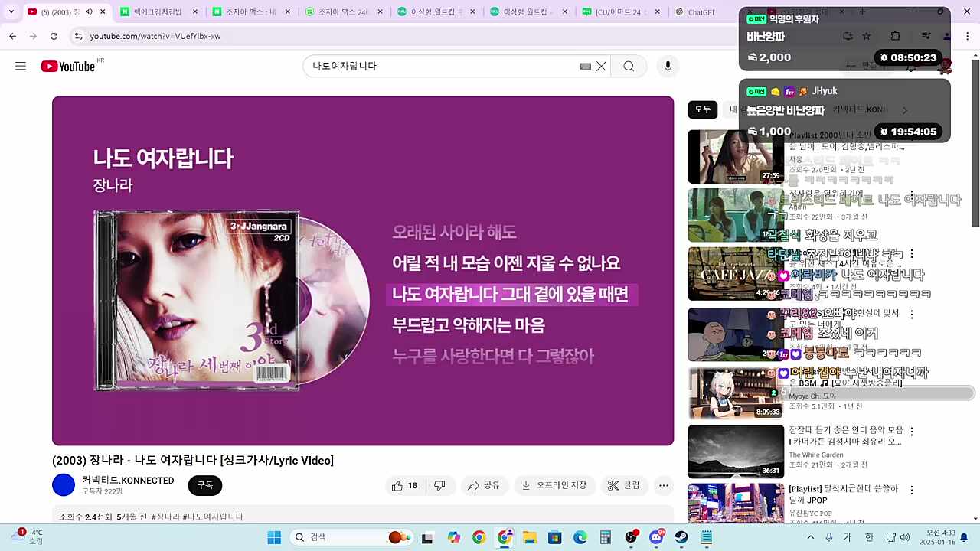Screen dimensions: 980x551
Task: Close the 햄에그김치김밥 tab
Action: point(195,12)
